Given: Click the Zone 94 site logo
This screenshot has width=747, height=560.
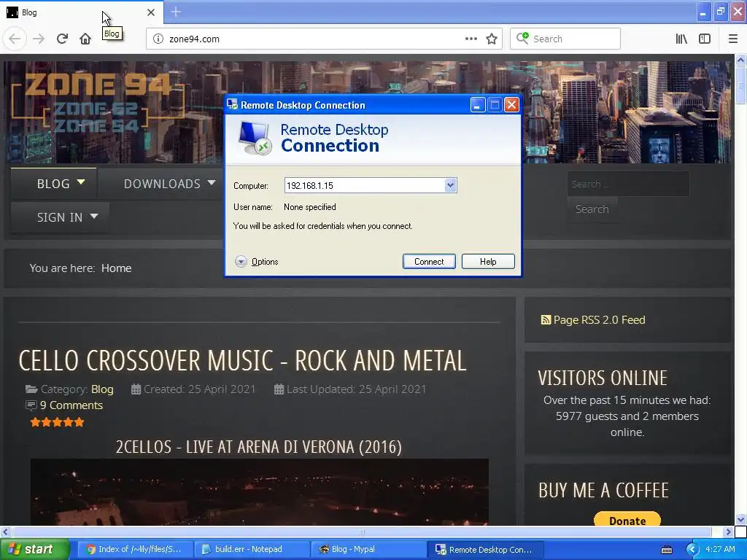Looking at the screenshot, I should pyautogui.click(x=98, y=102).
